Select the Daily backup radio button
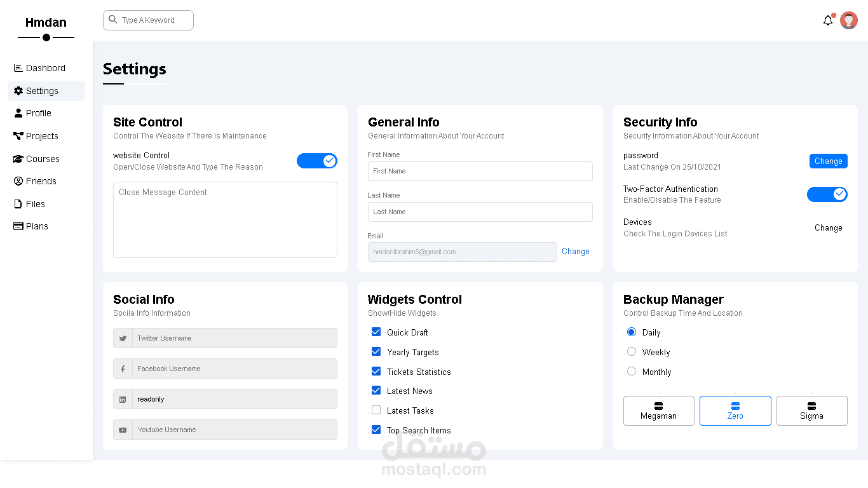This screenshot has height=488, width=868. [x=632, y=332]
